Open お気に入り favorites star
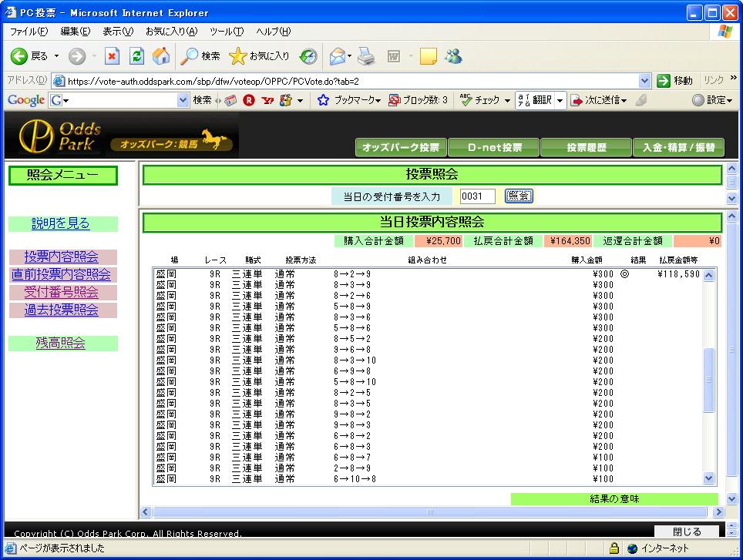The width and height of the screenshot is (743, 560). [237, 56]
